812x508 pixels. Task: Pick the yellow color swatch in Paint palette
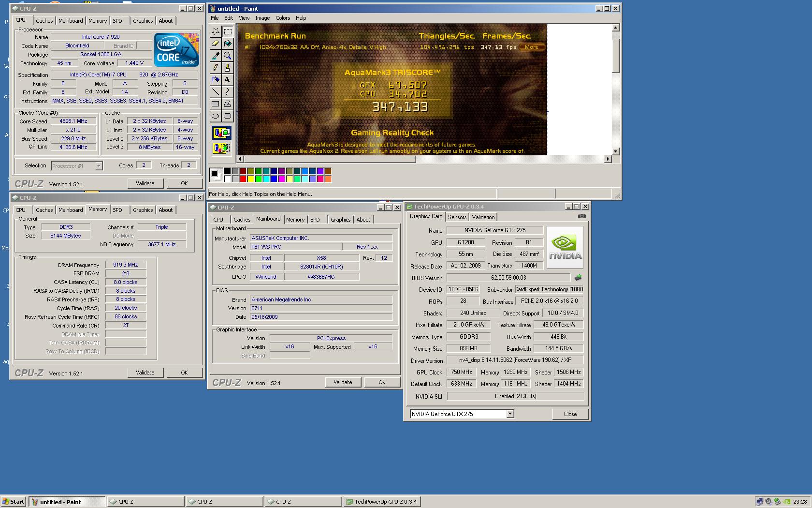[x=250, y=179]
